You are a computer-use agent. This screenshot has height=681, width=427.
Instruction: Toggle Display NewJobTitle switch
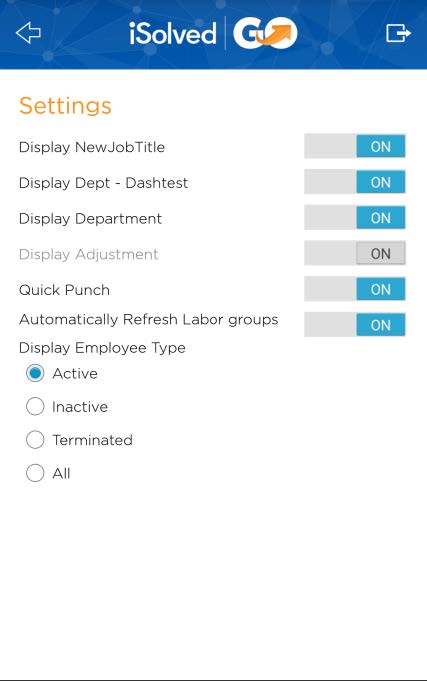click(354, 146)
